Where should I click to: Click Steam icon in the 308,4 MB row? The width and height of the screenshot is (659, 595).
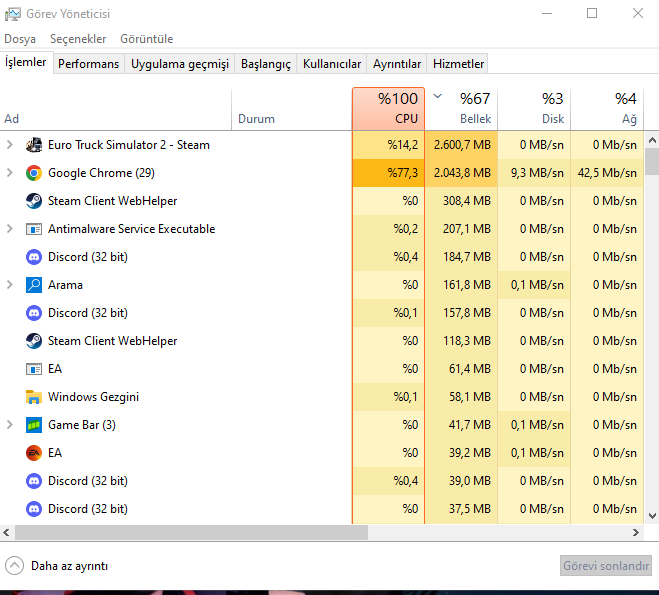pos(34,201)
